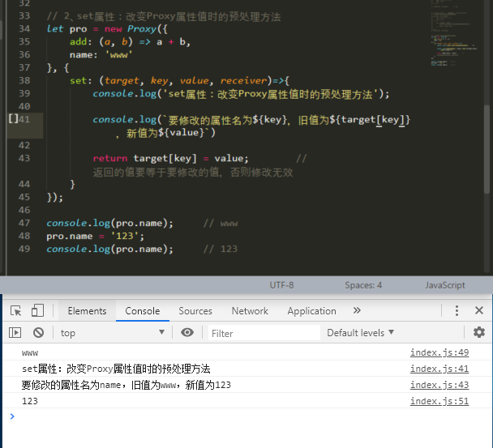Click the console prompt arrow
This screenshot has width=493, height=448.
coord(12,416)
